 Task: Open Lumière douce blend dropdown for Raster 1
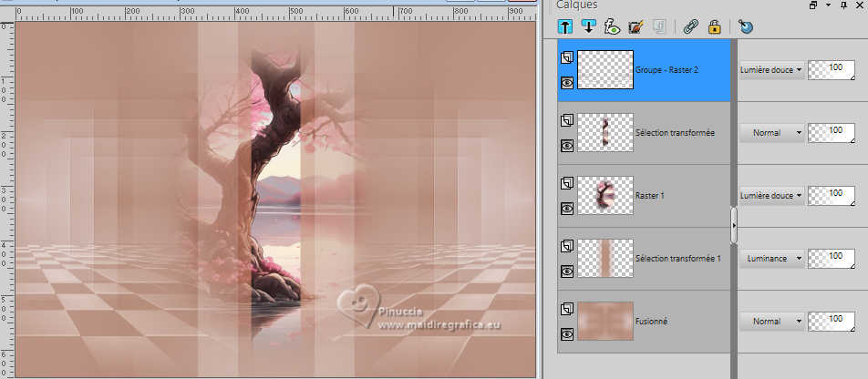point(771,196)
